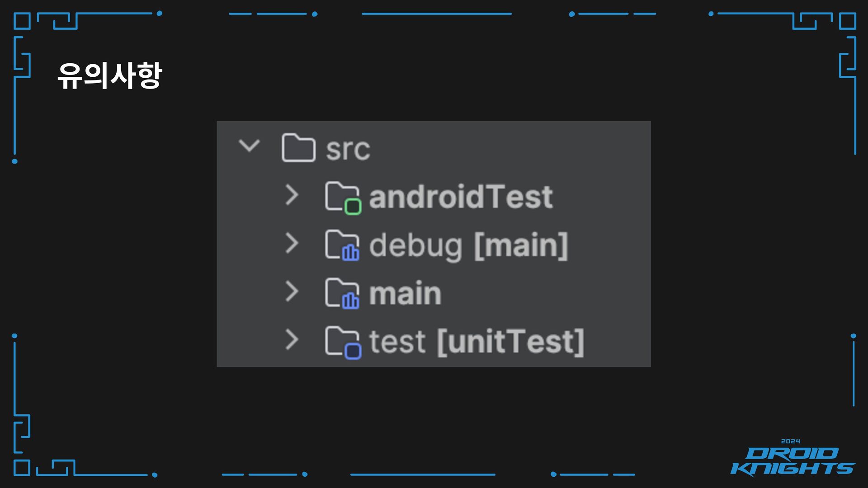Click the main source-set folder icon
The width and height of the screenshot is (868, 488).
pyautogui.click(x=342, y=294)
